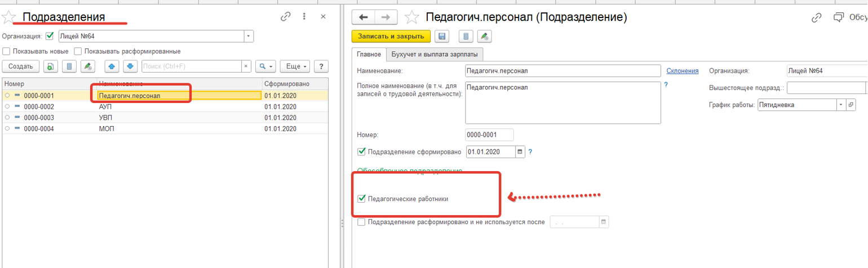
Task: Open help with the question mark button
Action: (x=321, y=66)
